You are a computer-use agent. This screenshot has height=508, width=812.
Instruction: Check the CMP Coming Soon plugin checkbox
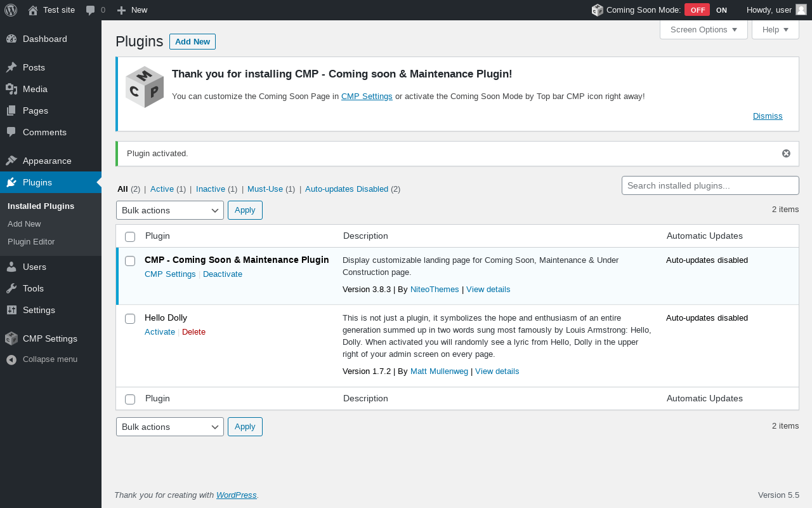pyautogui.click(x=130, y=261)
